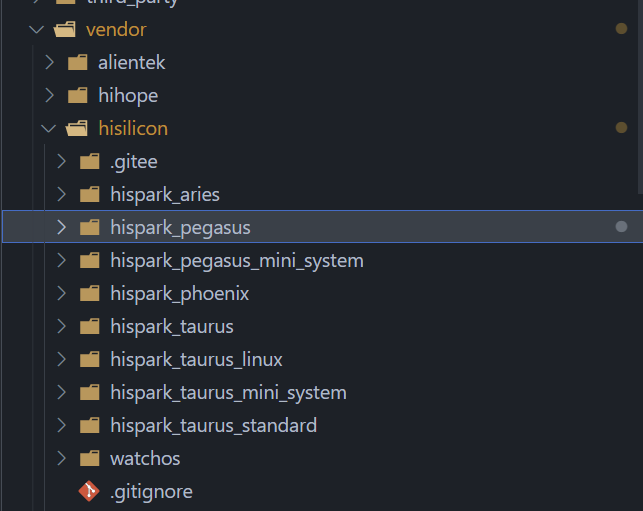The width and height of the screenshot is (643, 511).
Task: Click the modified dot on vendor row
Action: (621, 29)
